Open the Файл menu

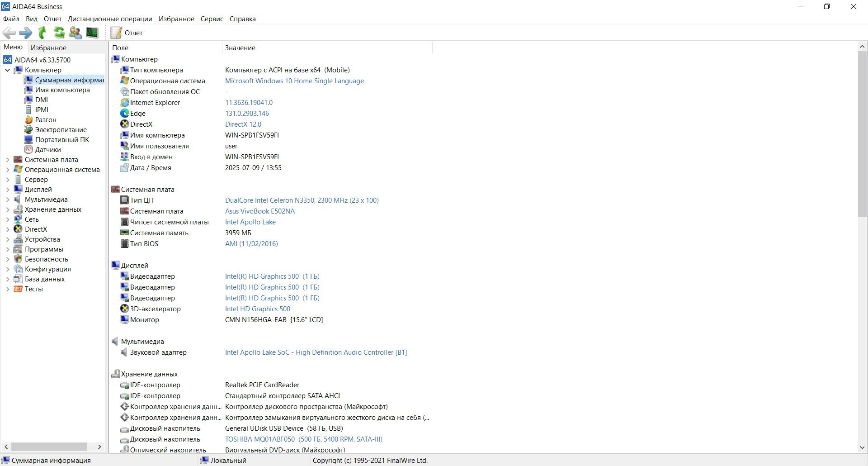tap(11, 19)
